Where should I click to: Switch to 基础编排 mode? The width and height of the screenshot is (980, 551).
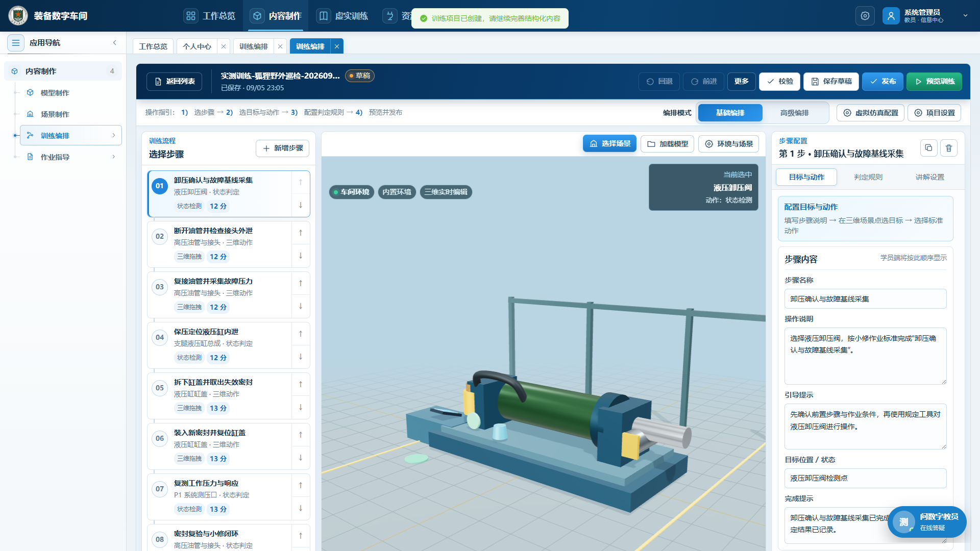pyautogui.click(x=730, y=113)
